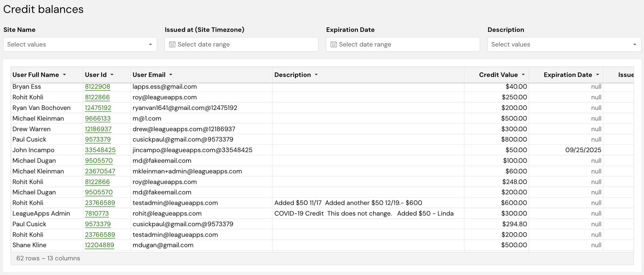Viewport: 644px width, 275px height.
Task: Click the expiration date 09/25/2025
Action: (583, 150)
